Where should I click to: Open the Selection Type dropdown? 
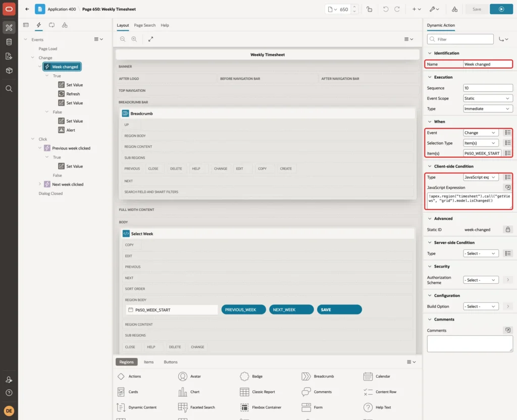[481, 143]
